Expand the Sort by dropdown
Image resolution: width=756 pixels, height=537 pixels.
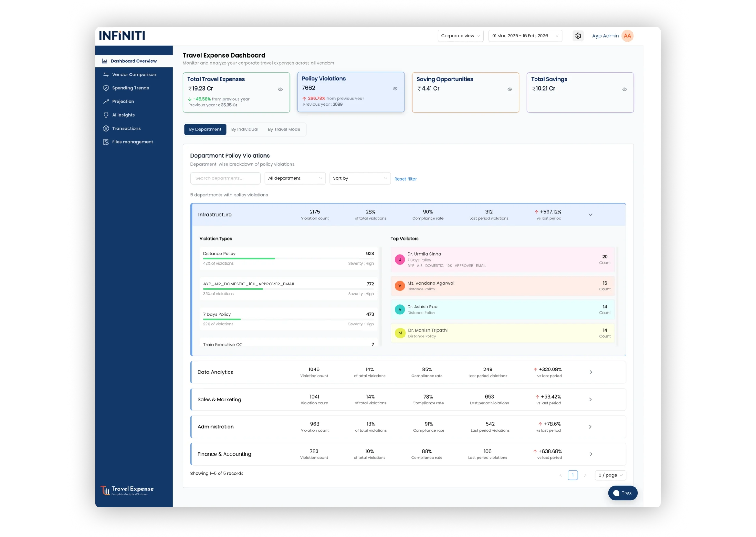(360, 178)
